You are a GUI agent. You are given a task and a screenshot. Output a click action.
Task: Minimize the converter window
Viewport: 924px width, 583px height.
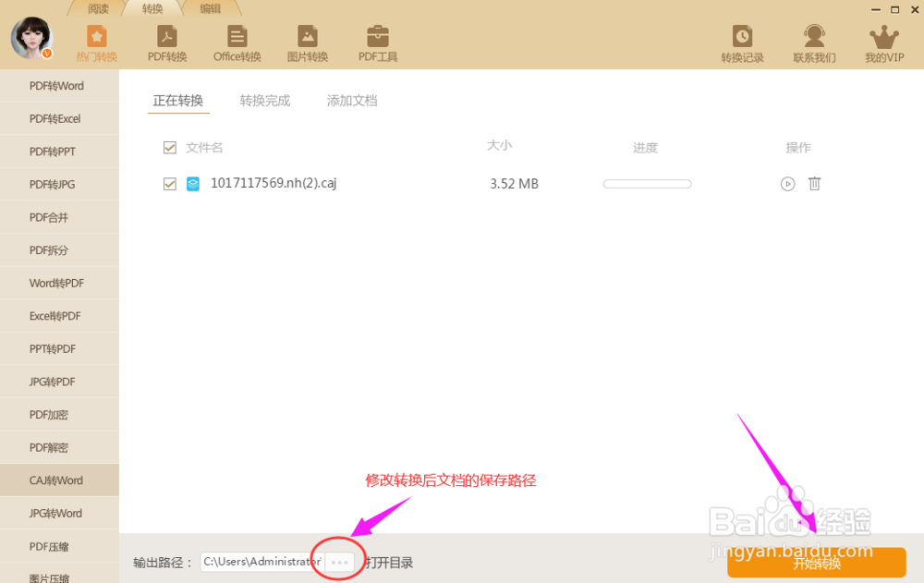click(x=876, y=10)
